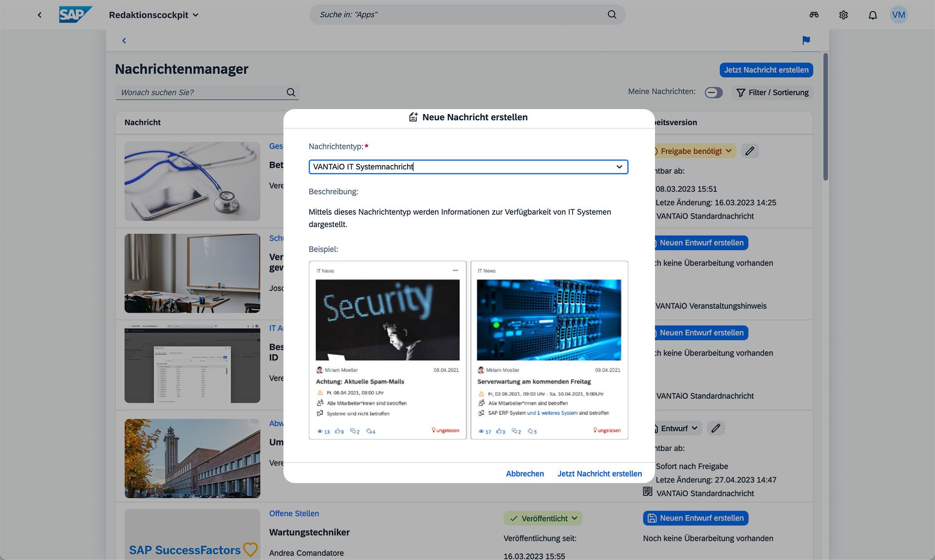
Task: Go back with the shell back arrow
Action: 39,15
